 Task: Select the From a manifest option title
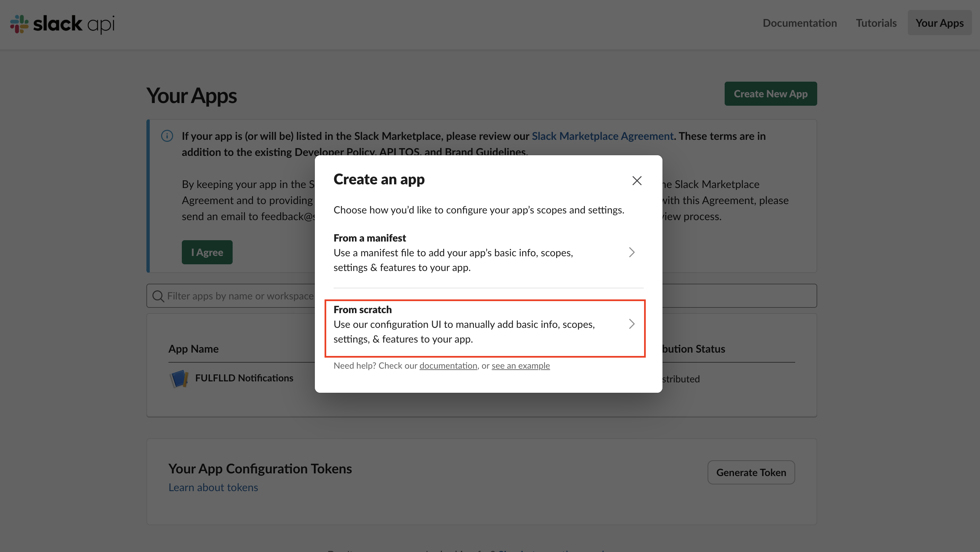click(369, 238)
